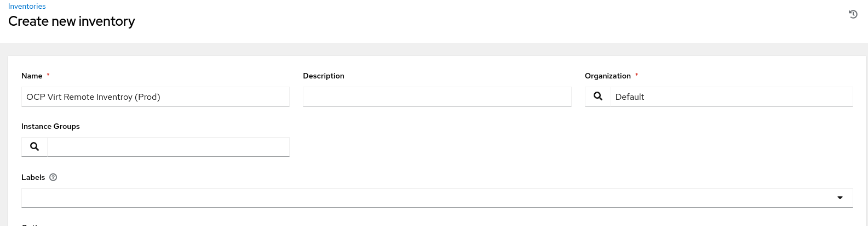
Task: Click the Instance Groups text input
Action: 168,147
